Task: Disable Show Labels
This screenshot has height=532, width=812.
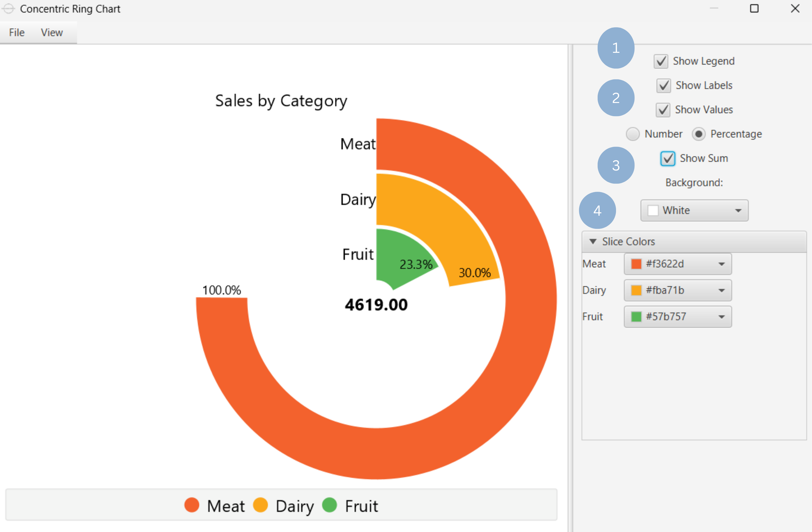Action: [x=663, y=86]
